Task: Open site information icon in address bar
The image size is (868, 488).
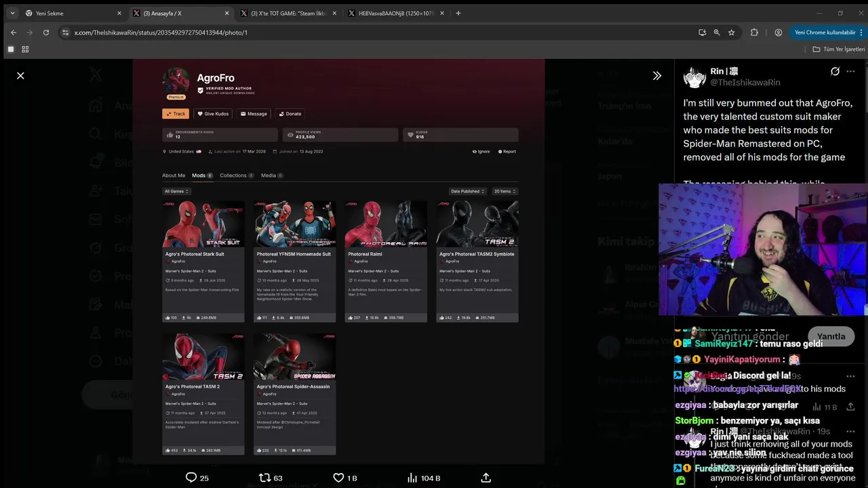Action: tap(65, 32)
